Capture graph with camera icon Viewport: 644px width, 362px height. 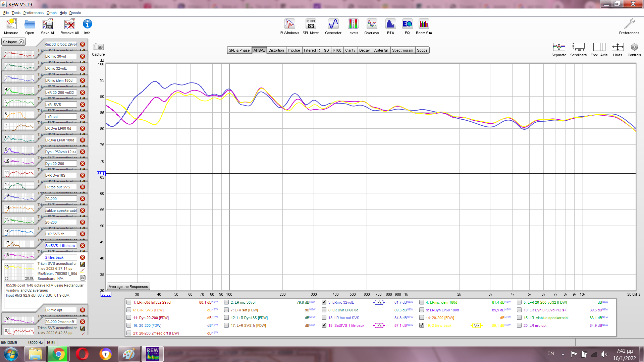click(98, 49)
